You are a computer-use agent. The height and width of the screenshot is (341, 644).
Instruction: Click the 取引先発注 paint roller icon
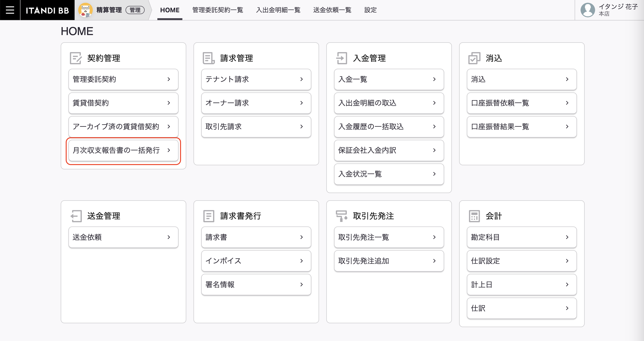coord(342,216)
